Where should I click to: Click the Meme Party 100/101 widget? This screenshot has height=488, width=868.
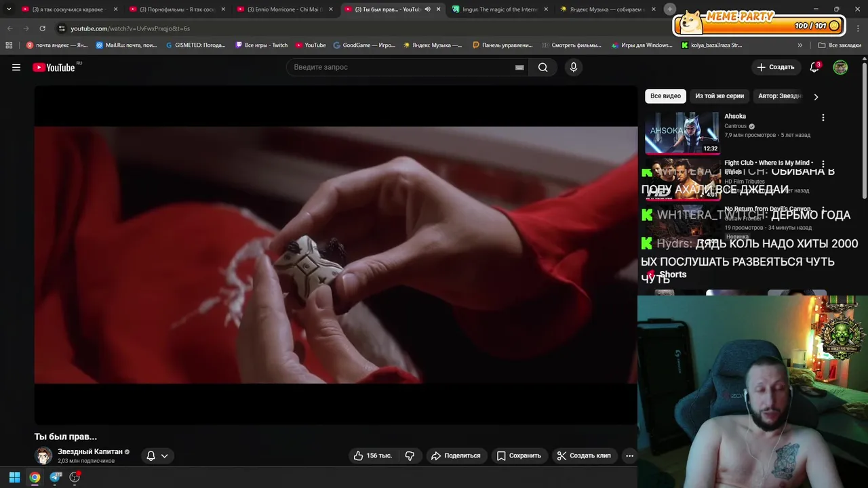click(x=760, y=24)
